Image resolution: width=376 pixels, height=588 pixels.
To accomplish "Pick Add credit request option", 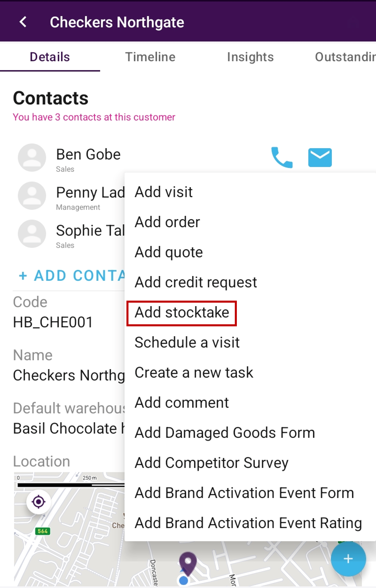I will click(196, 282).
